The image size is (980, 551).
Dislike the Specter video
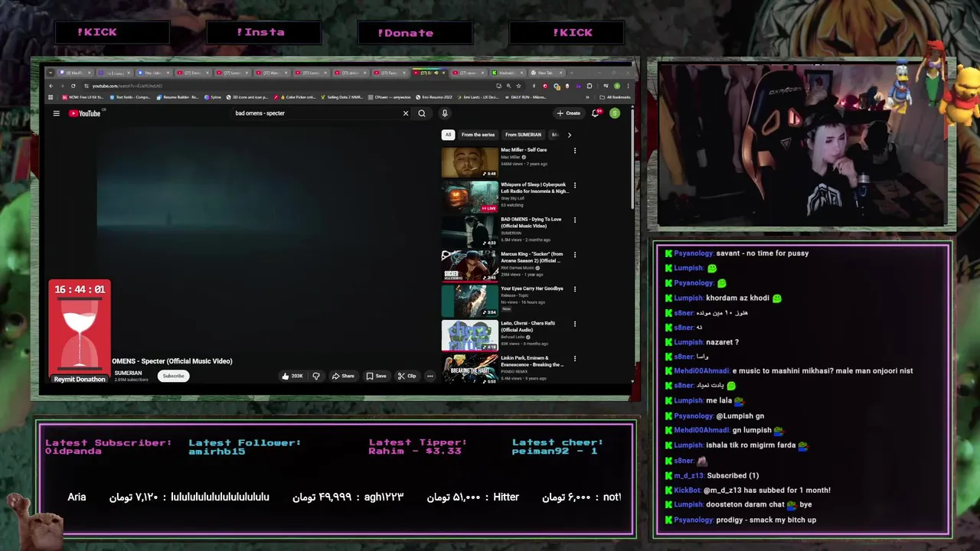(315, 376)
